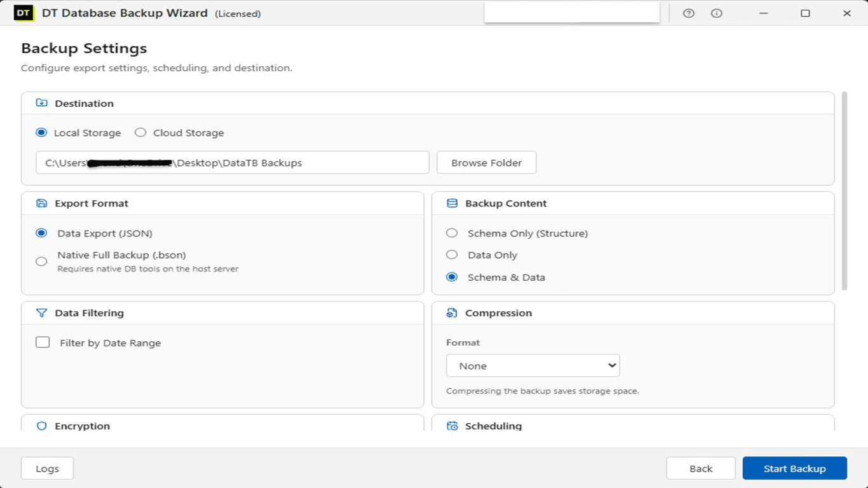868x488 pixels.
Task: Click the Backup Content database icon
Action: (x=452, y=203)
